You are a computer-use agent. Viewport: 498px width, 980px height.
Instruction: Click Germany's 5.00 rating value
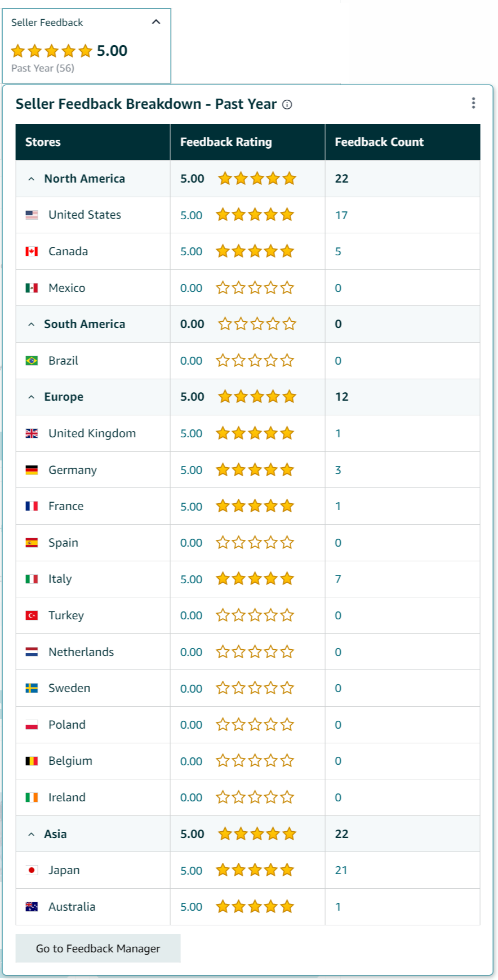point(191,470)
